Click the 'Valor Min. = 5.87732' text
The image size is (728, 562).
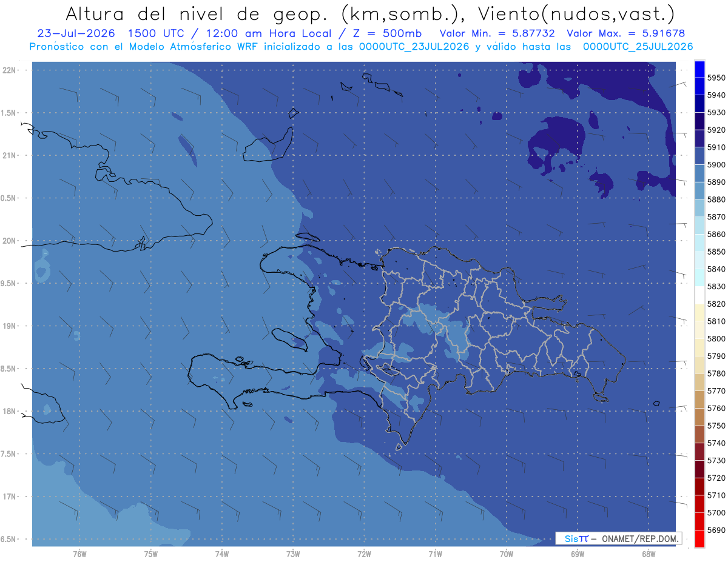pos(497,33)
